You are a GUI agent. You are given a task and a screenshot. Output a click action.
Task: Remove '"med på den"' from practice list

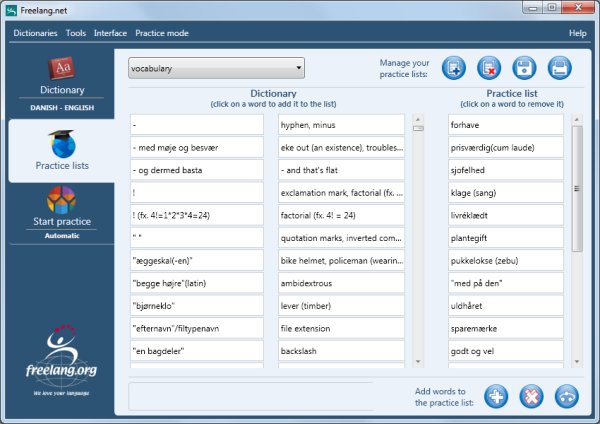[506, 283]
